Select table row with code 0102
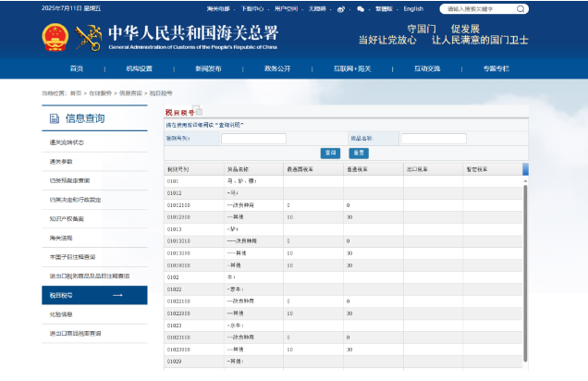Image resolution: width=588 pixels, height=381 pixels. click(343, 277)
